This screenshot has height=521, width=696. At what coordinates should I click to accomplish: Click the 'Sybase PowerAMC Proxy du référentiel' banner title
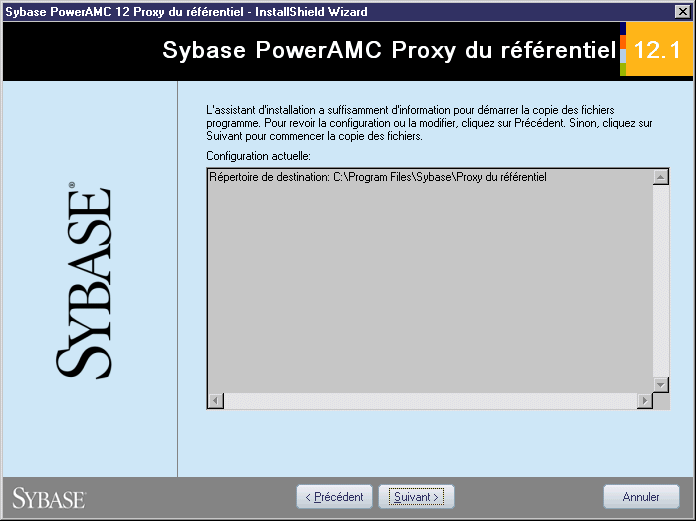click(x=389, y=50)
